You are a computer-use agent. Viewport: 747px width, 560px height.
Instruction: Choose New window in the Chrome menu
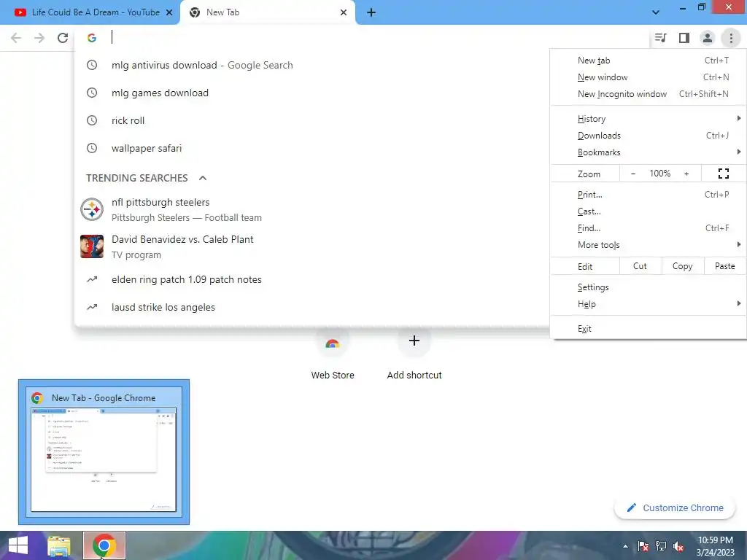[x=649, y=77]
